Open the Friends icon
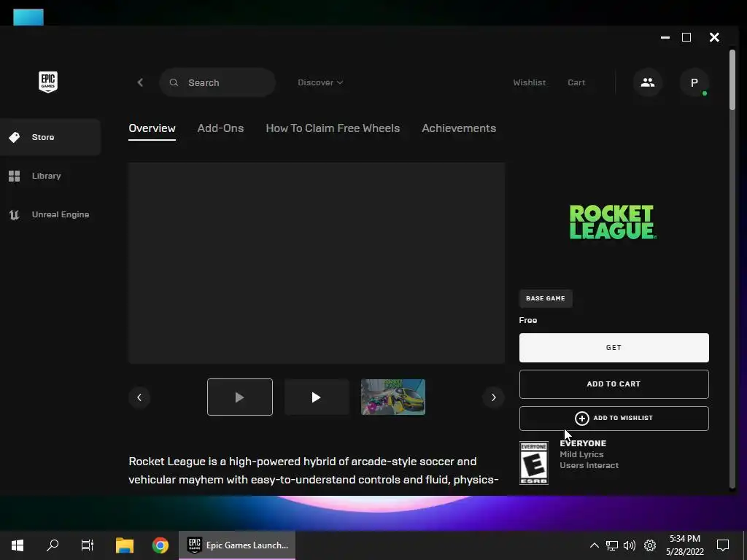Image resolution: width=747 pixels, height=560 pixels. coord(648,82)
